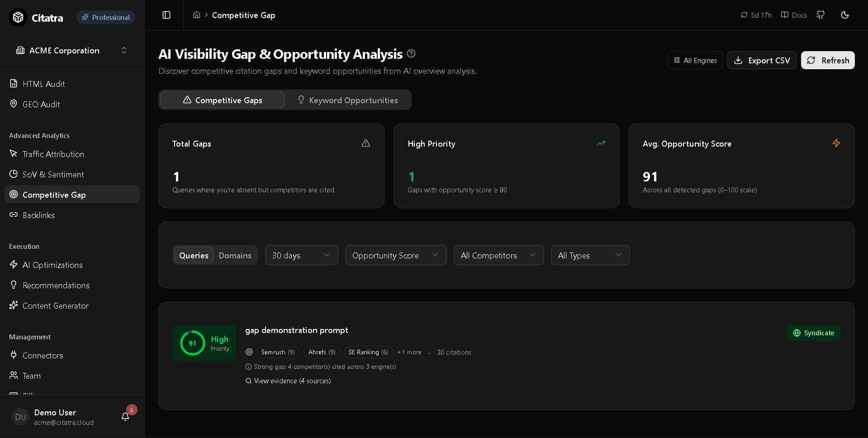
Task: Click the sync countdown icon 5d 17h
Action: 744,15
